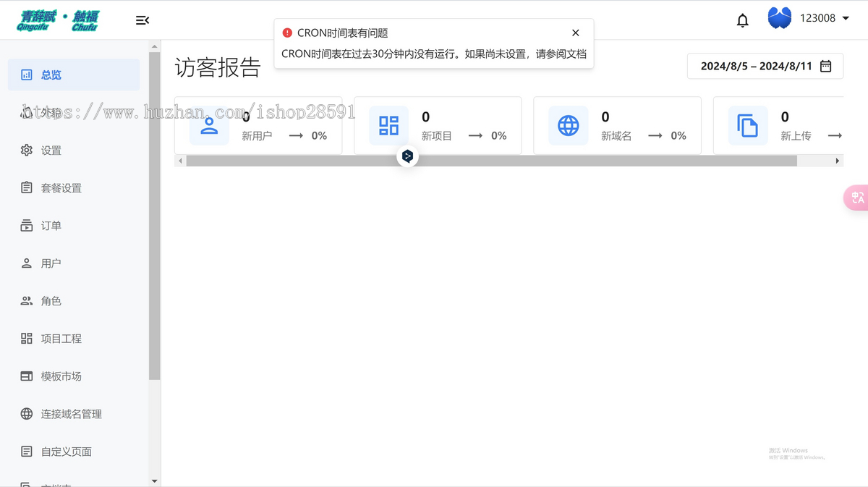Click the 新项目 label text
This screenshot has width=868, height=487.
click(x=436, y=135)
